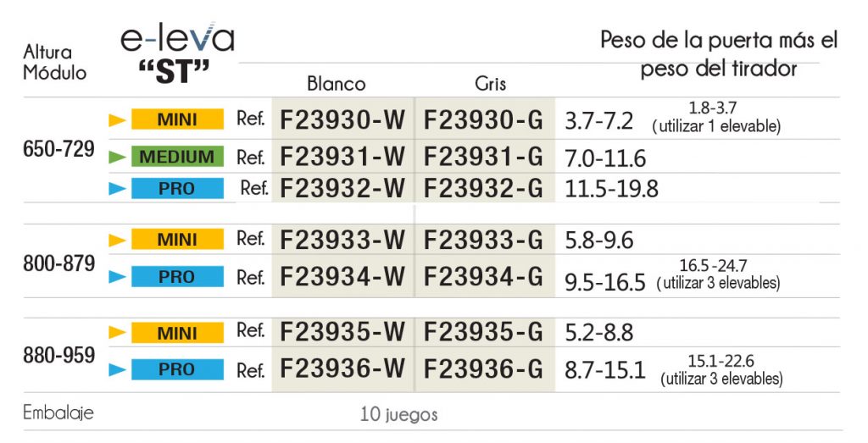Select the yellow MINI badge for 650-729
868x443 pixels.
[177, 120]
